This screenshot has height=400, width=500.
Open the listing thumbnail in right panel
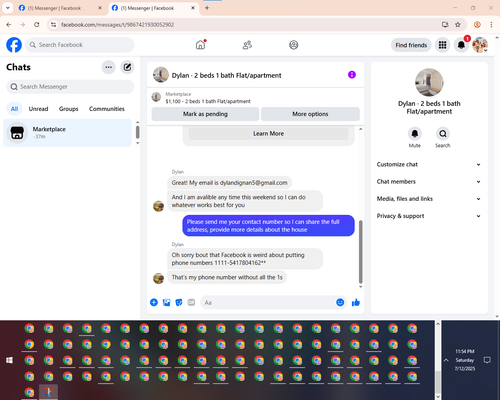pyautogui.click(x=429, y=82)
